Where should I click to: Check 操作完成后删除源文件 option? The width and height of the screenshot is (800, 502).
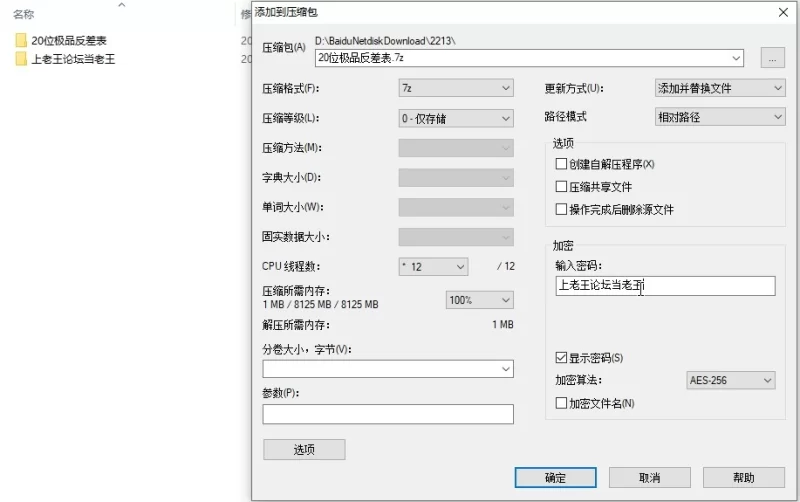561,209
